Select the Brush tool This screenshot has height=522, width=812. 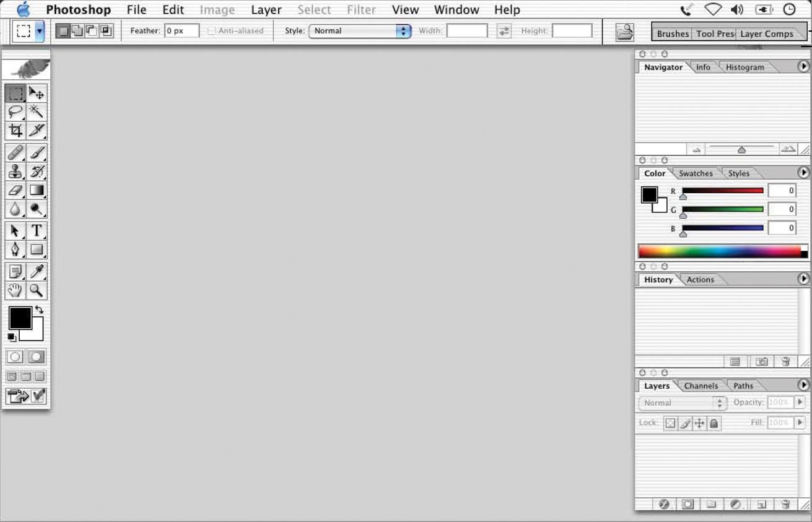click(x=37, y=153)
